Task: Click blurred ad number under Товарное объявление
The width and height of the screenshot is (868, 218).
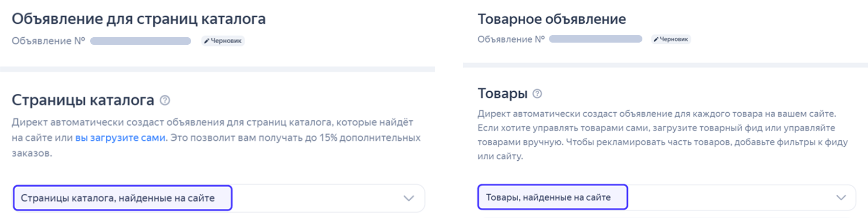Action: (x=595, y=39)
